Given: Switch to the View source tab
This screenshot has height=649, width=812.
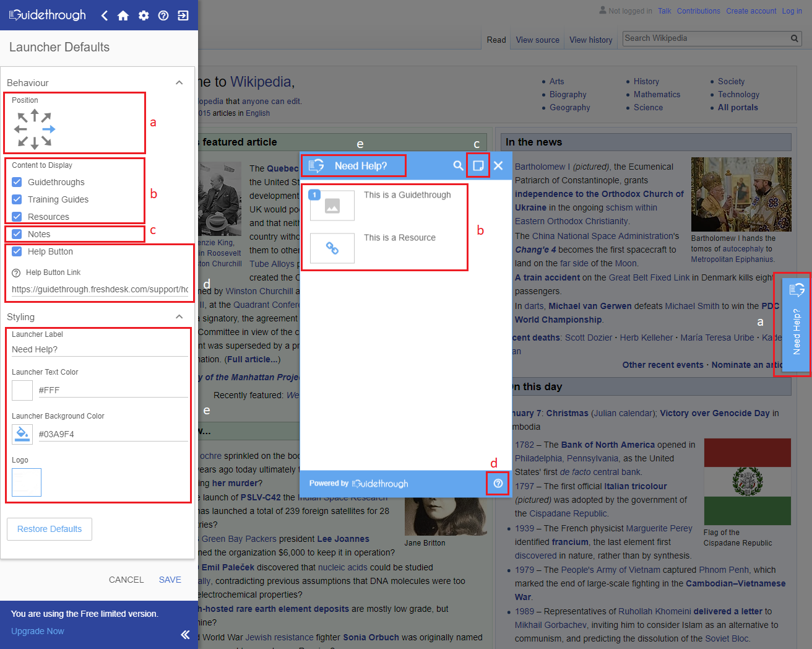Looking at the screenshot, I should point(537,40).
